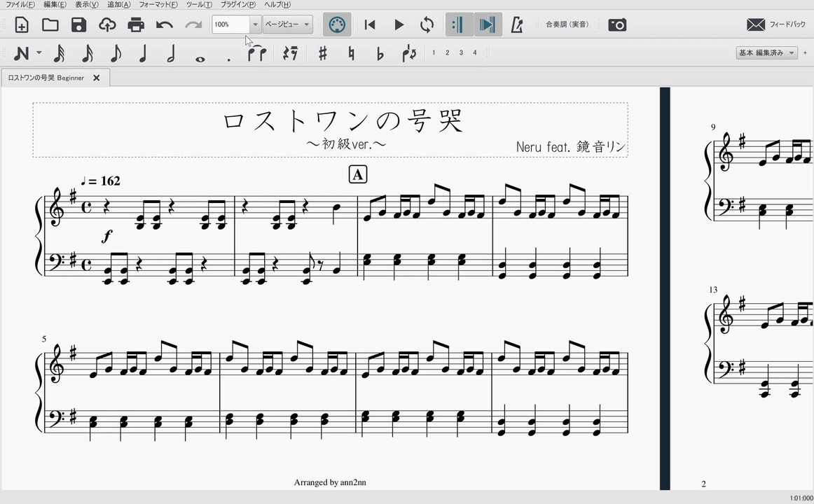The width and height of the screenshot is (814, 504).
Task: Open ファイル(F) menu
Action: [20, 4]
